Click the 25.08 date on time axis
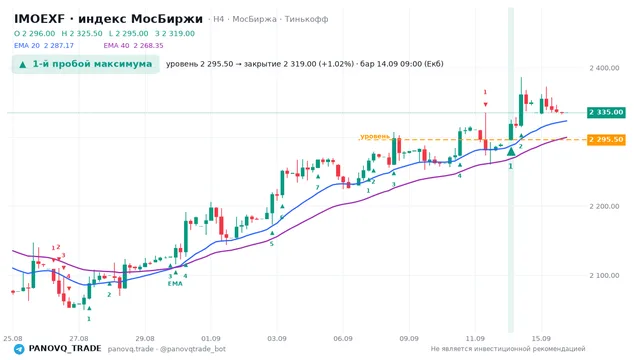The width and height of the screenshot is (640, 360). (13, 338)
